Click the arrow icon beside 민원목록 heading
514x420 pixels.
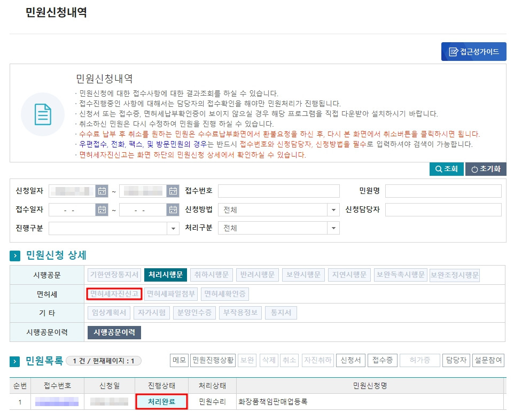[15, 361]
